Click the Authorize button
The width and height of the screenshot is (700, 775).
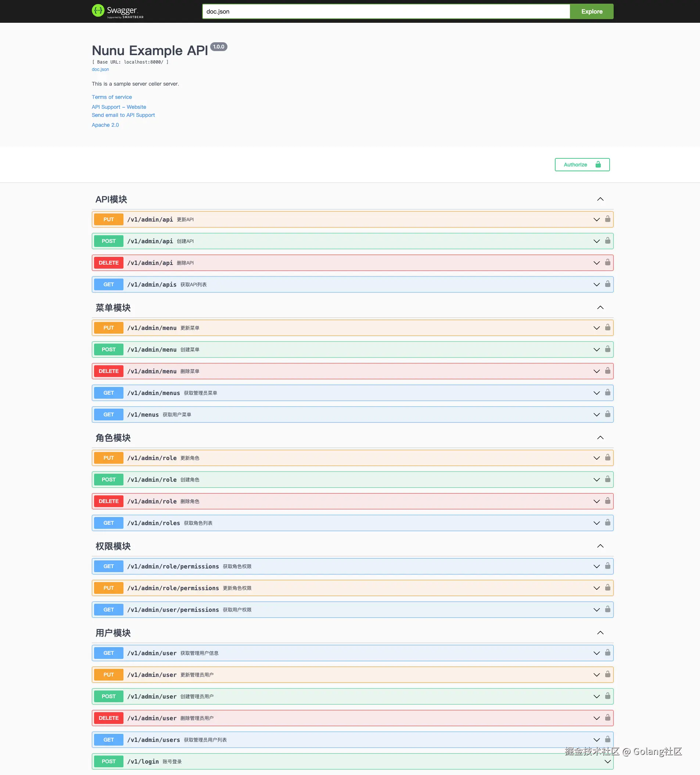(582, 165)
